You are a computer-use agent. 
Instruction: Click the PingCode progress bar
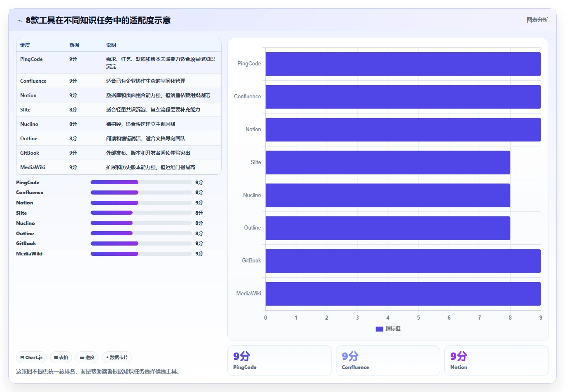pos(141,182)
